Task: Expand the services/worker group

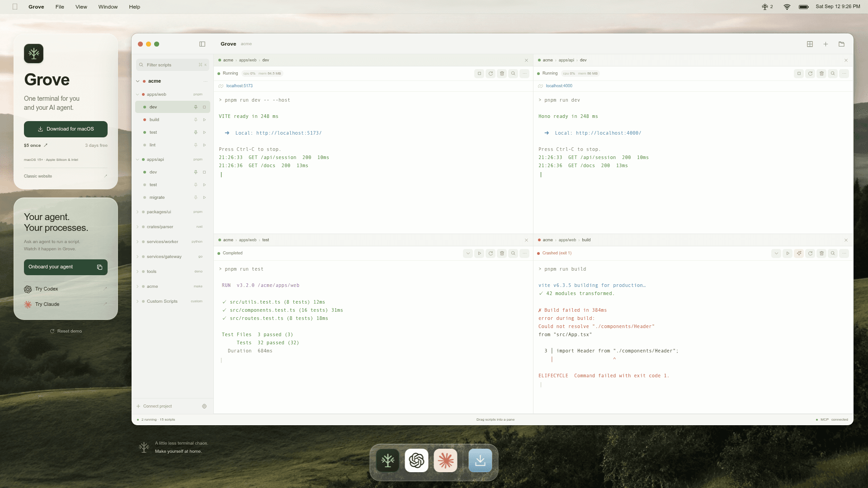Action: [x=137, y=242]
